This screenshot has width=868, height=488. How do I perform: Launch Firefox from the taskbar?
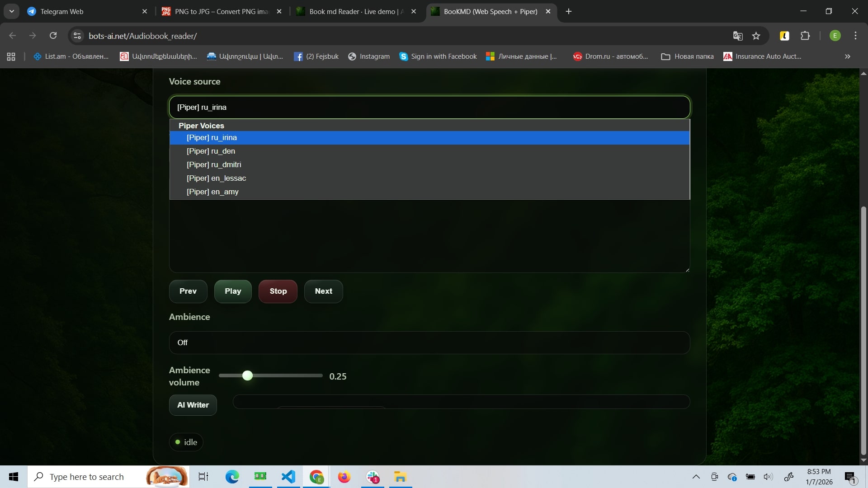click(344, 477)
